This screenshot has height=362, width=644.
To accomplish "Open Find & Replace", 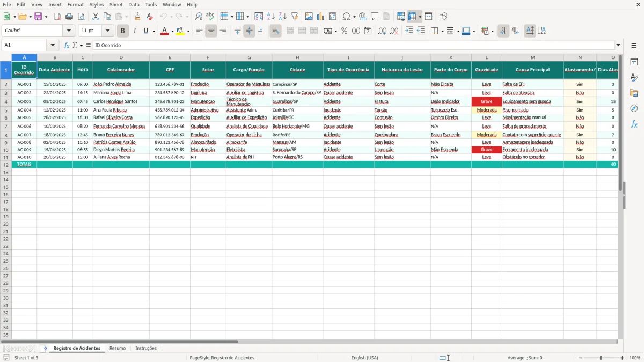I will click(x=199, y=17).
